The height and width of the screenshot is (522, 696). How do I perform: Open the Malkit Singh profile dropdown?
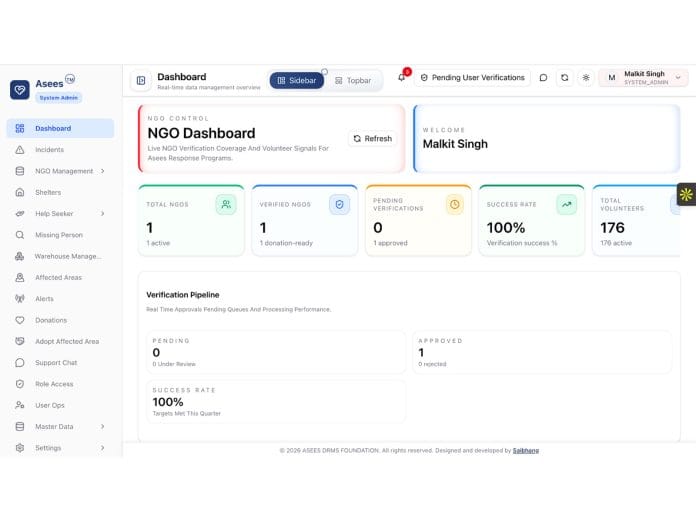click(644, 78)
